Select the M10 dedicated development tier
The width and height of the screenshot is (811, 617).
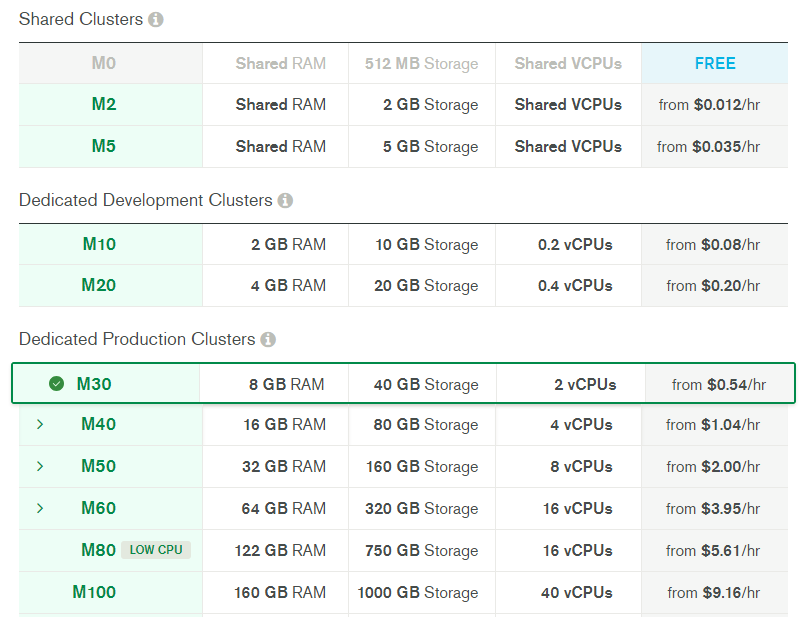403,245
